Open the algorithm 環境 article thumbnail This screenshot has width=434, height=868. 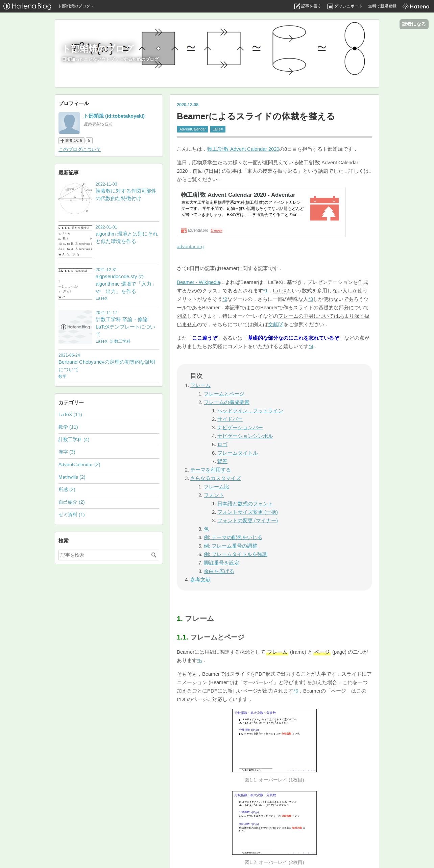pyautogui.click(x=75, y=242)
